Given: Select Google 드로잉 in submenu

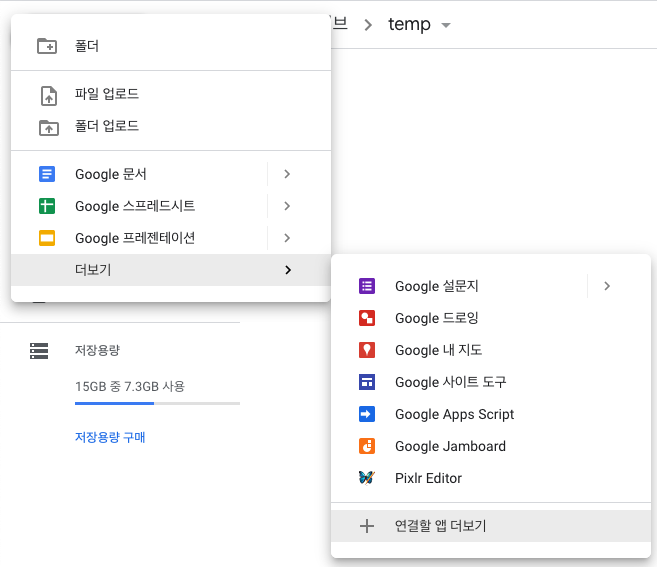Looking at the screenshot, I should pyautogui.click(x=491, y=318).
